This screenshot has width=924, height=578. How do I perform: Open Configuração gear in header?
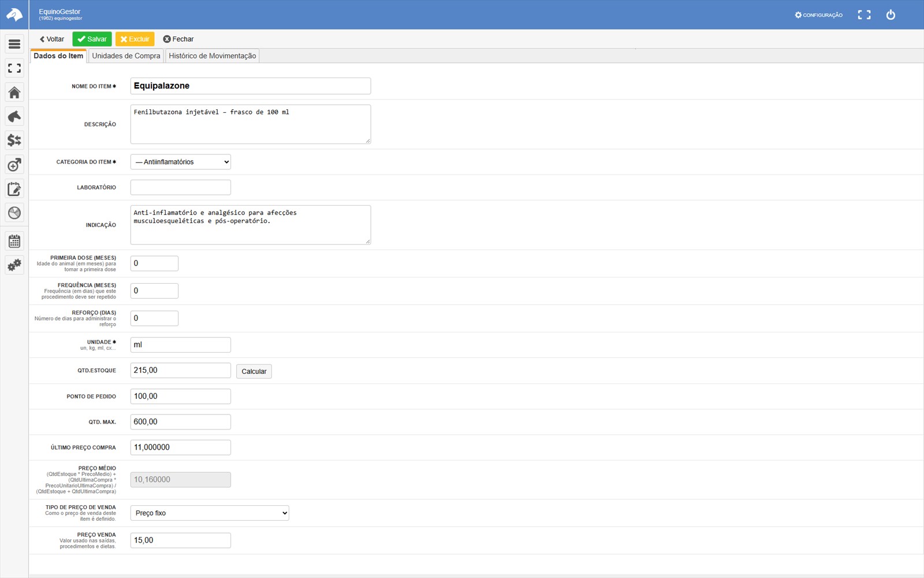pyautogui.click(x=818, y=15)
